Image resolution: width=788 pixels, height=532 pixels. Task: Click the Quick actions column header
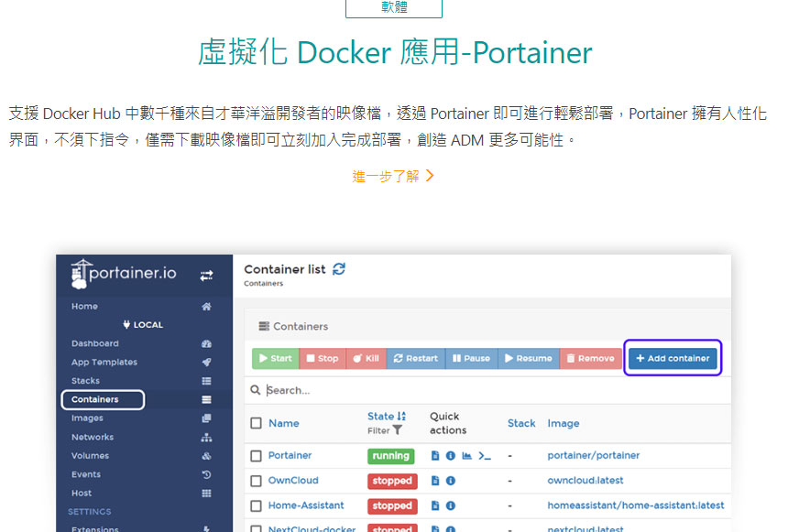[x=448, y=423]
